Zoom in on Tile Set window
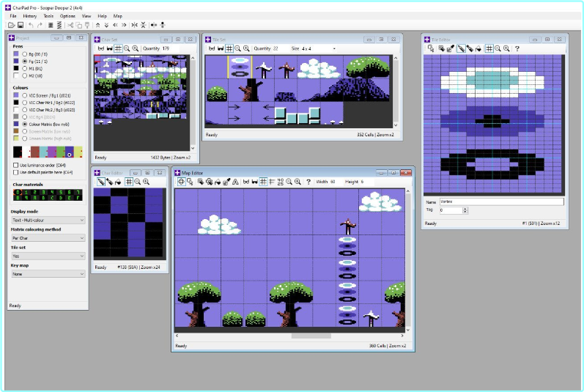 [246, 48]
